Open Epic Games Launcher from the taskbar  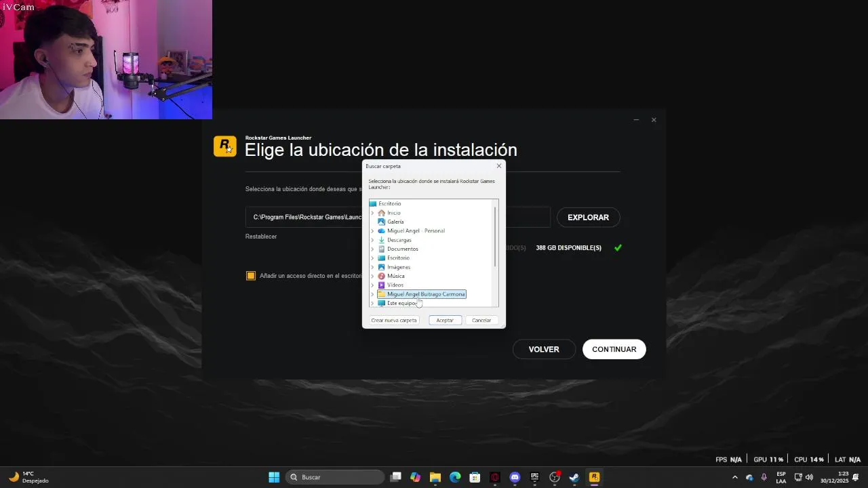click(534, 477)
